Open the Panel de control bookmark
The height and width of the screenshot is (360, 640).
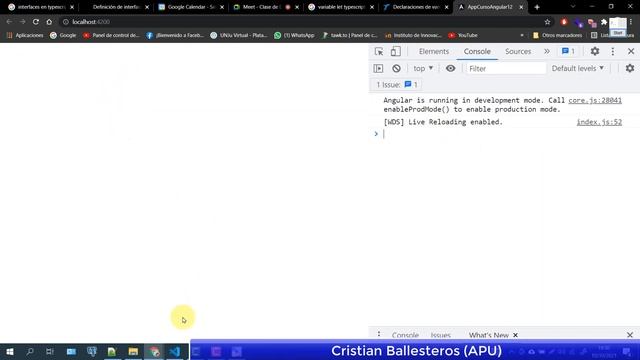coord(111,36)
